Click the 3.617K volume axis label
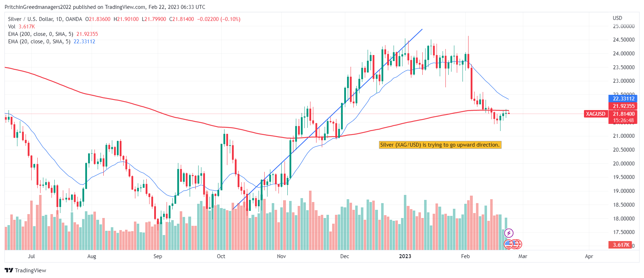The height and width of the screenshot is (278, 644). (621, 245)
